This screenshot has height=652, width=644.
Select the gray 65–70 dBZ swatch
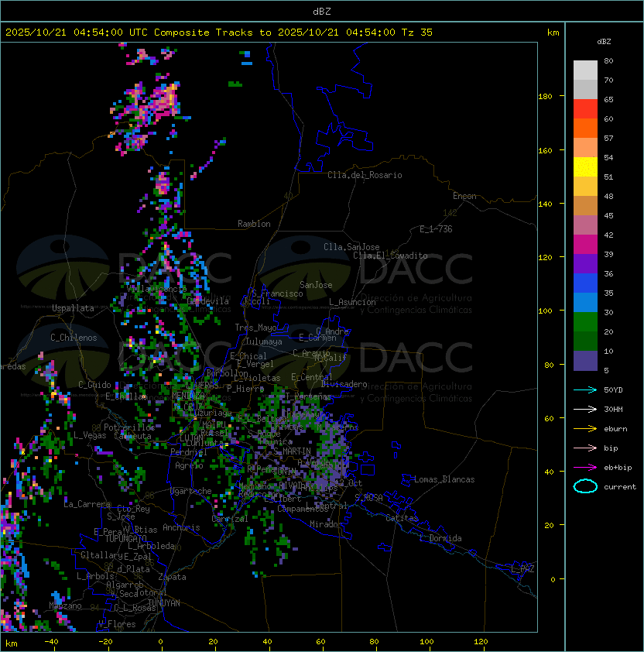[585, 89]
